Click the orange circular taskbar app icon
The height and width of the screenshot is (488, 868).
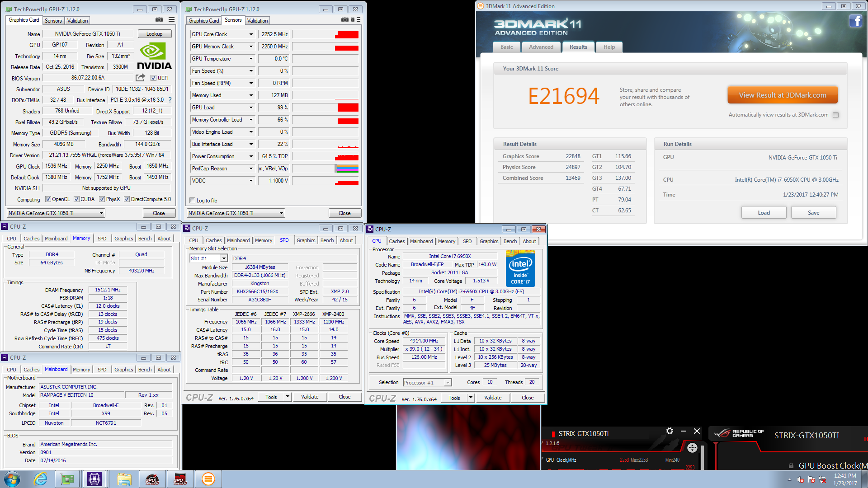pyautogui.click(x=208, y=479)
